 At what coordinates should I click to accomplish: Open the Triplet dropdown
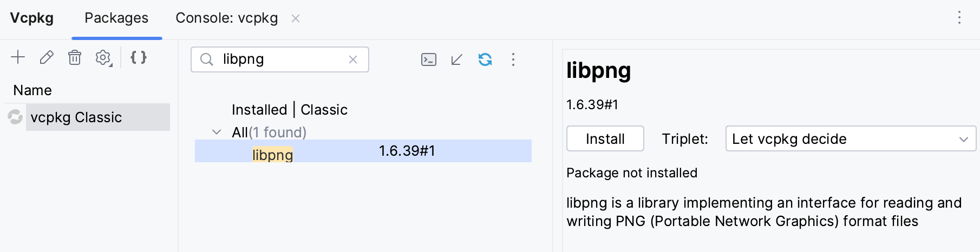click(850, 139)
